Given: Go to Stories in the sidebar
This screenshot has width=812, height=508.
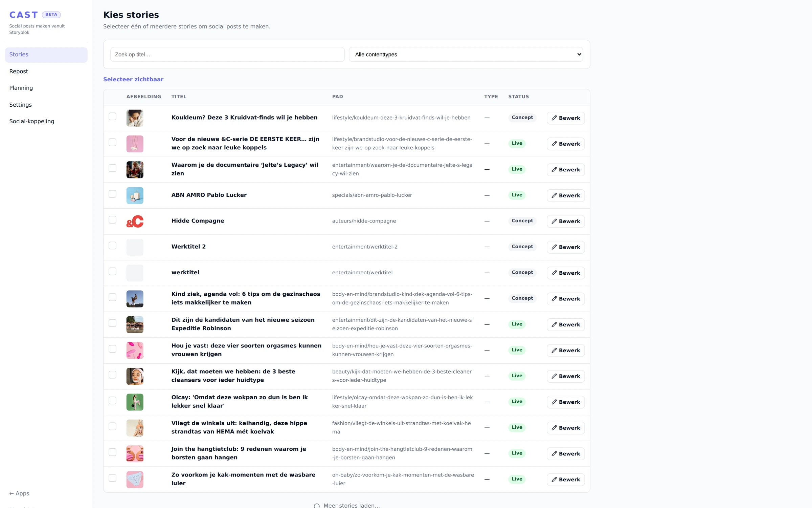Looking at the screenshot, I should [46, 55].
